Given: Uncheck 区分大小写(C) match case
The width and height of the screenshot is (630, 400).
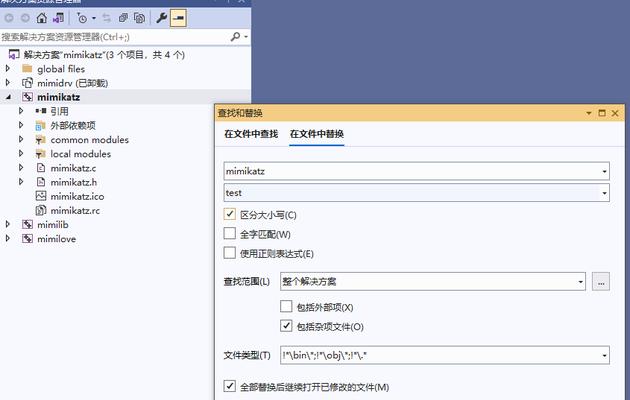Looking at the screenshot, I should (x=229, y=214).
